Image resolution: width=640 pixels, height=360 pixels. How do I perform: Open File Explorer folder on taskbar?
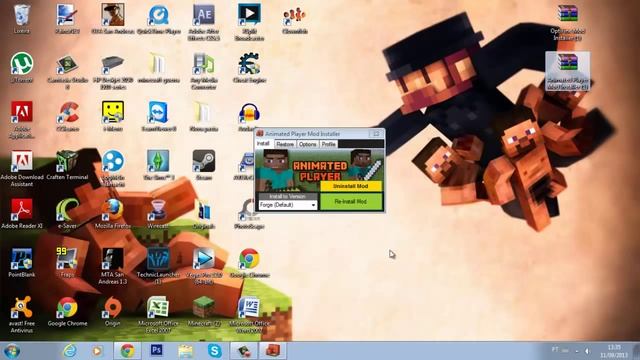[x=185, y=351]
